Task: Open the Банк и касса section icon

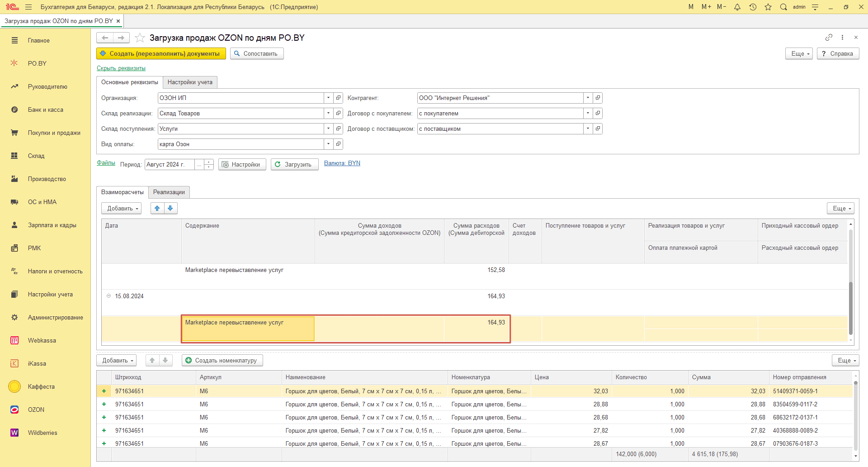Action: [14, 110]
